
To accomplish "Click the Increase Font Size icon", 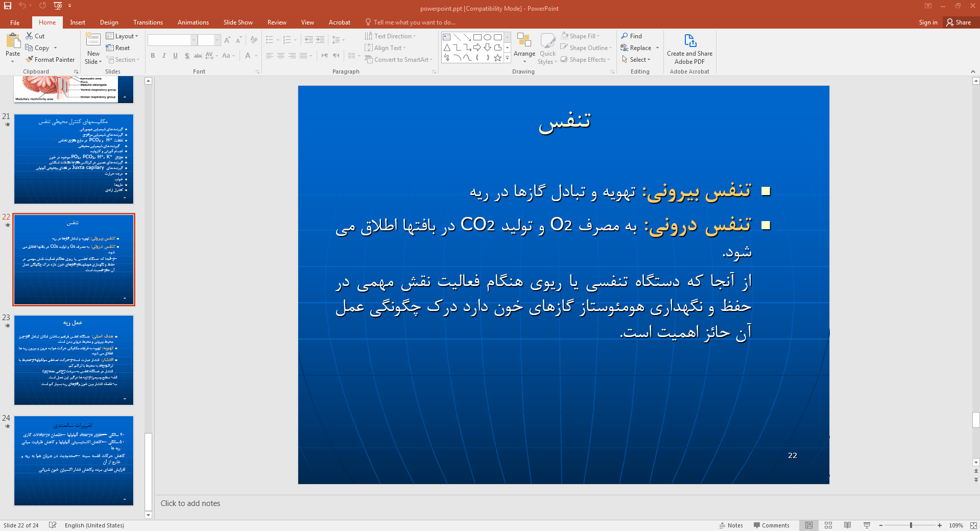I will (x=227, y=40).
